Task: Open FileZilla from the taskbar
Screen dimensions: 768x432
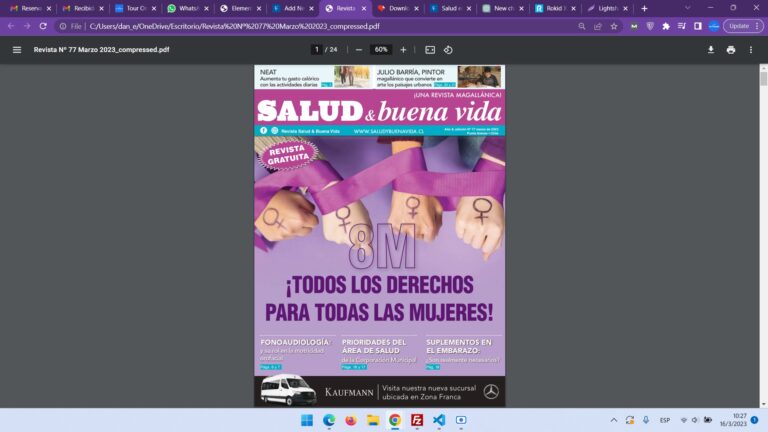Action: (417, 420)
